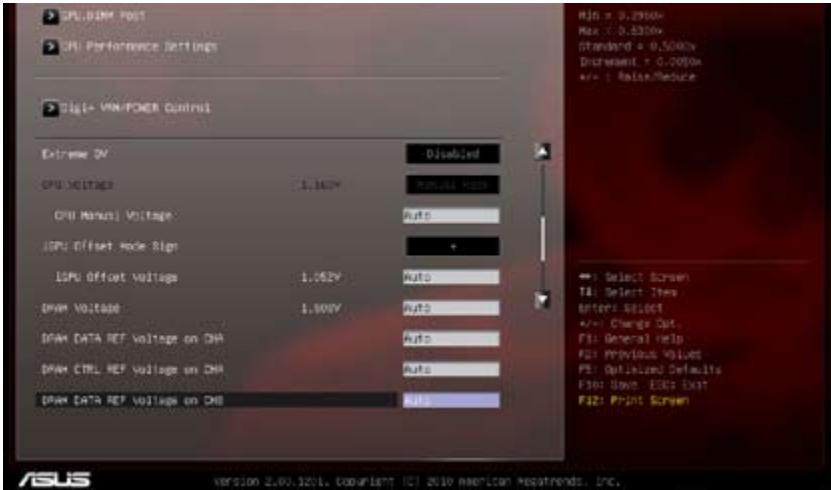Image resolution: width=831 pixels, height=490 pixels.
Task: Open the iGPU Offset Mode Sign selector
Action: point(453,246)
